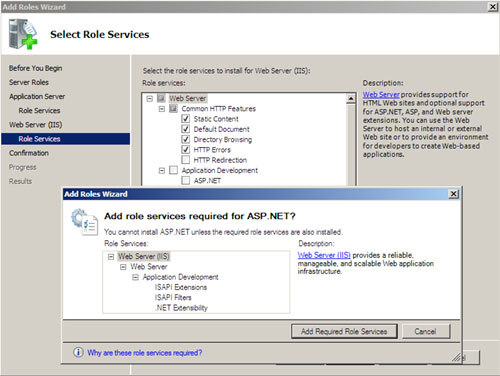Select Web Server (IIS) label in dialog tree

(x=144, y=256)
